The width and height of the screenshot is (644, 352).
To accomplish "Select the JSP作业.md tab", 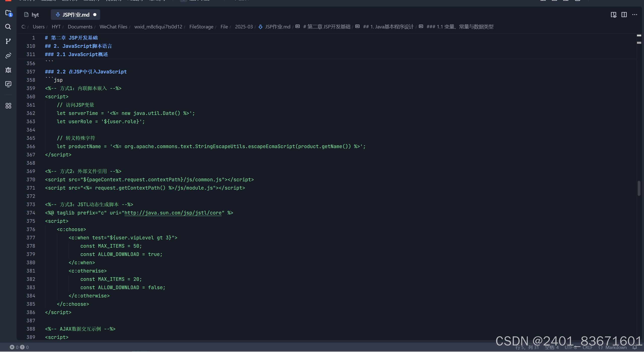I will pyautogui.click(x=75, y=15).
